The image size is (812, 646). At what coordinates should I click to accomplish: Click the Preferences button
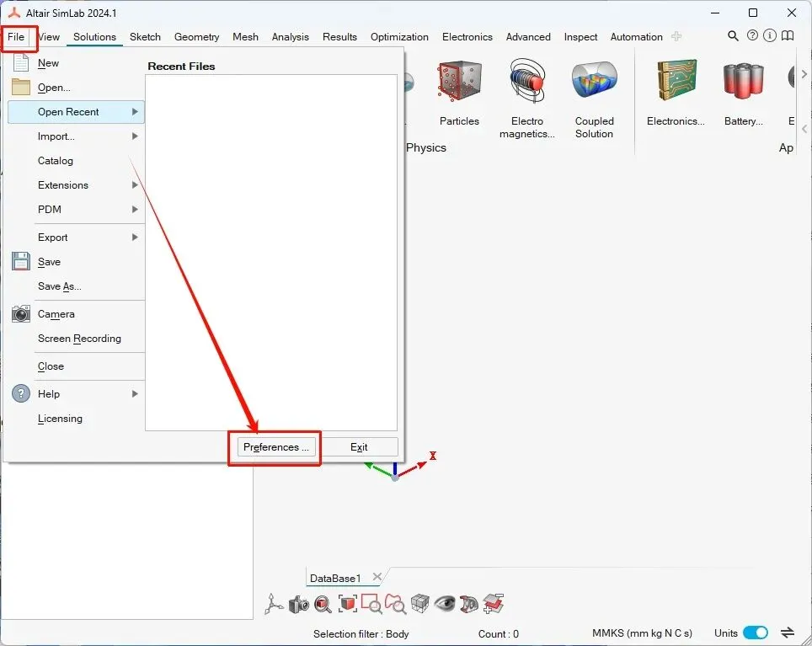tap(276, 446)
